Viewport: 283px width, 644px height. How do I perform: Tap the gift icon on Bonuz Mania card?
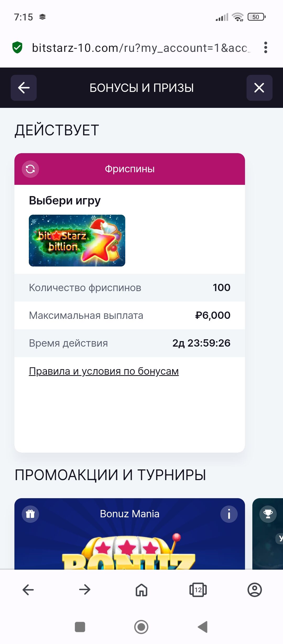pos(30,514)
